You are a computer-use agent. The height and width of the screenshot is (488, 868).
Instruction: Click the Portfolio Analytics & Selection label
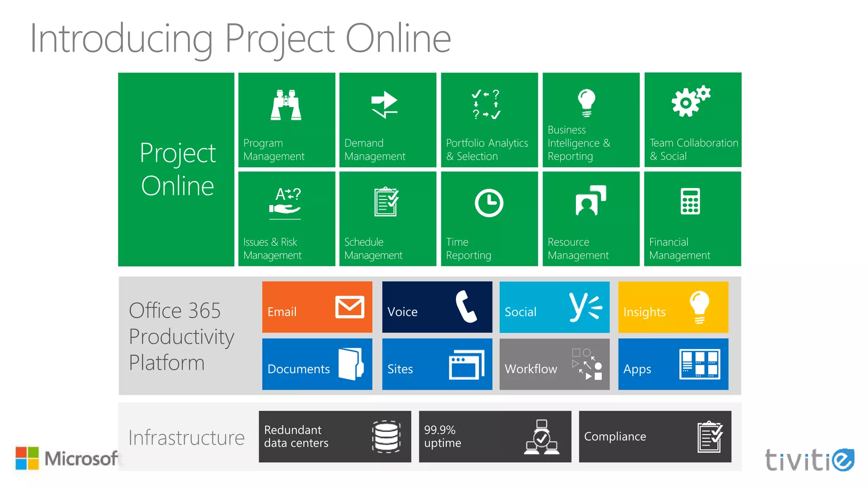pyautogui.click(x=487, y=150)
